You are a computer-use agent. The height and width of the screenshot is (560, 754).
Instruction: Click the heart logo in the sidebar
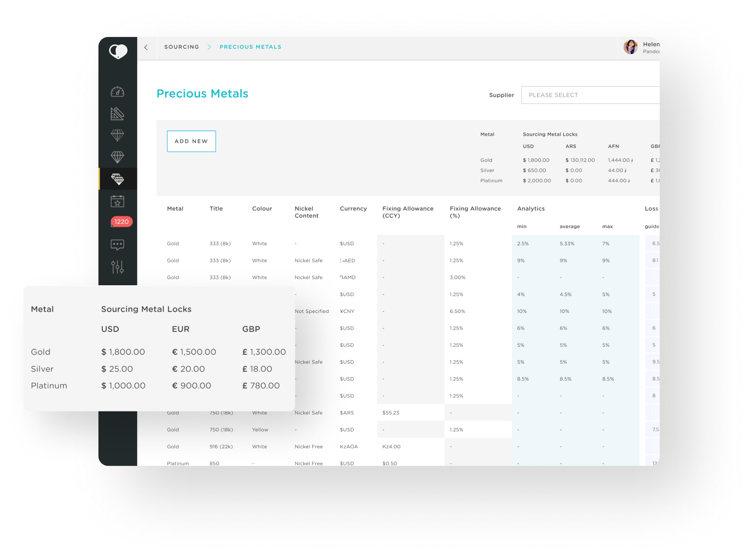tap(118, 51)
